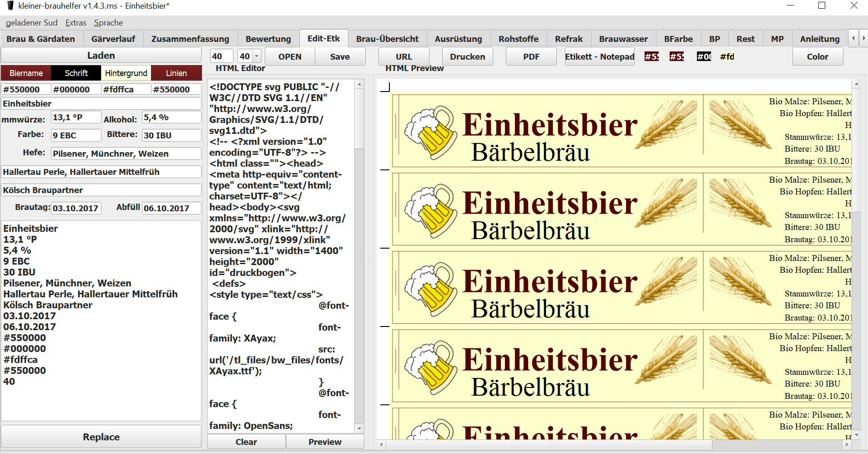Click the up arrow of the HTML editor scrollbar

pyautogui.click(x=359, y=85)
